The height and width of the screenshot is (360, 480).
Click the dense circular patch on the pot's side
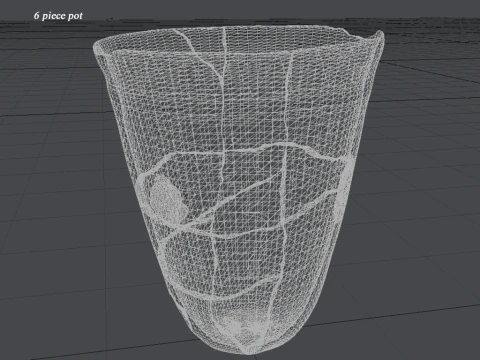(166, 198)
